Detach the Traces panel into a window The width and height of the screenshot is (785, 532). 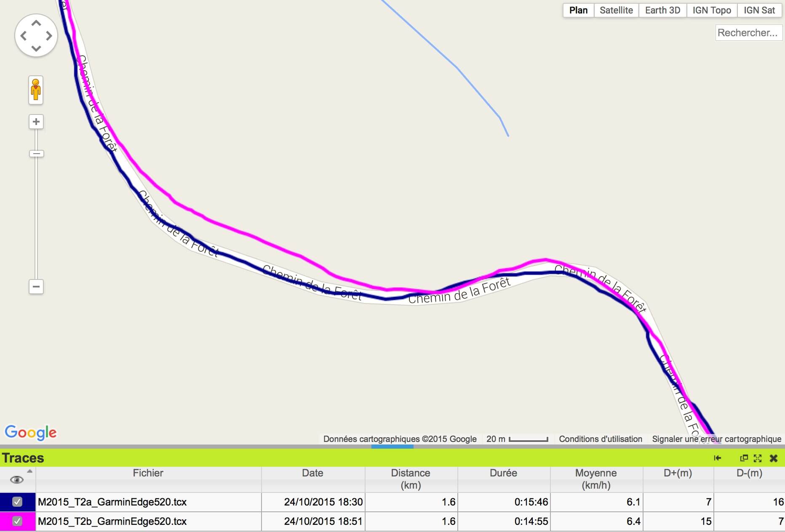coord(744,458)
